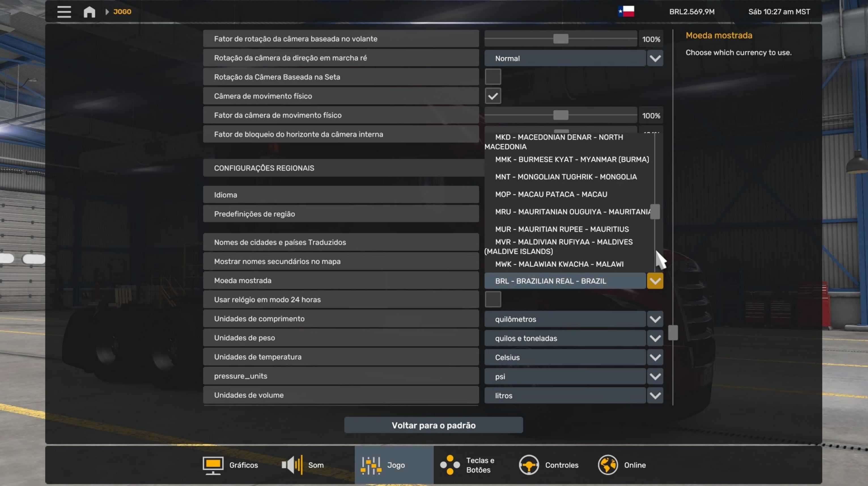
Task: Click the Teclas e Botões icon
Action: pyautogui.click(x=450, y=465)
